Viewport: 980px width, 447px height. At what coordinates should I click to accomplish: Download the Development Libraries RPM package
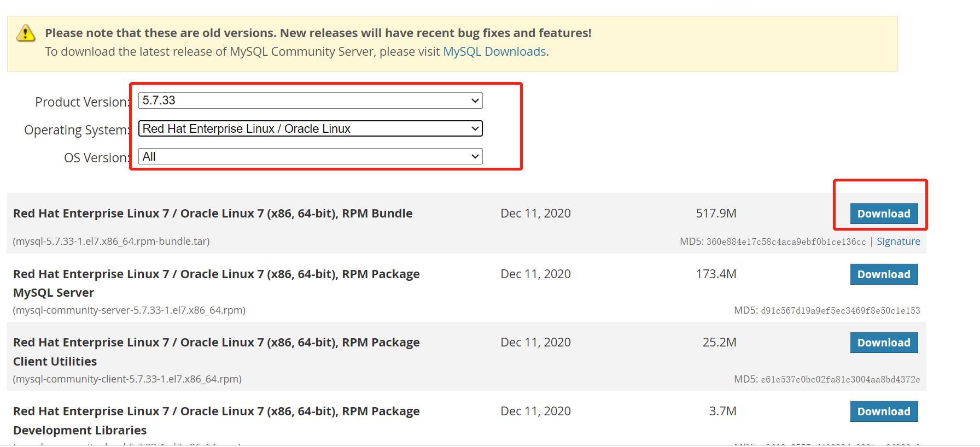tap(884, 411)
